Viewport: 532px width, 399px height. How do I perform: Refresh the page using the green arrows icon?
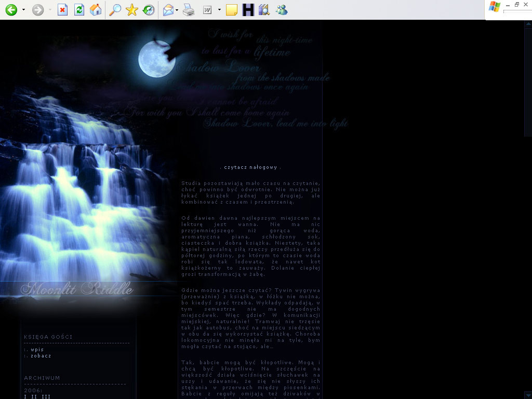[79, 10]
